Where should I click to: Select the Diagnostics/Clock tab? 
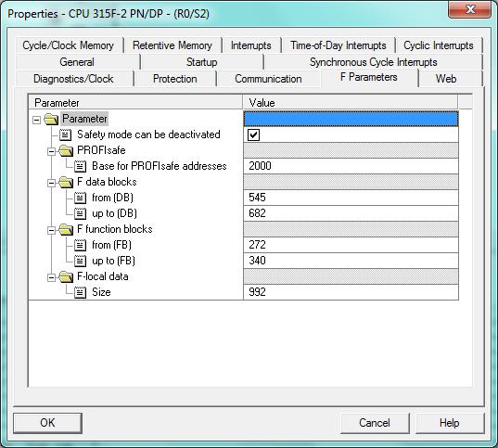(73, 79)
